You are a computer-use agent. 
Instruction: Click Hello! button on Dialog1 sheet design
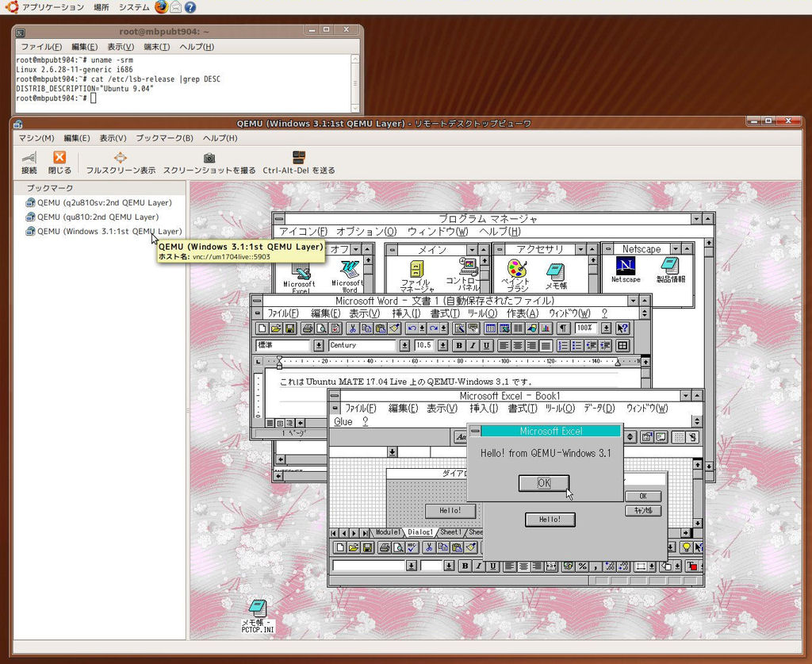(x=450, y=511)
